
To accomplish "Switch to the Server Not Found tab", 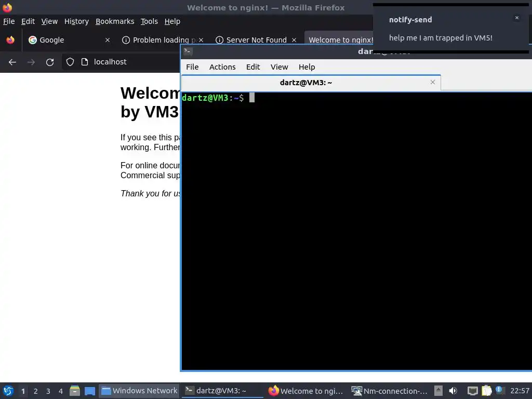I will (256, 40).
